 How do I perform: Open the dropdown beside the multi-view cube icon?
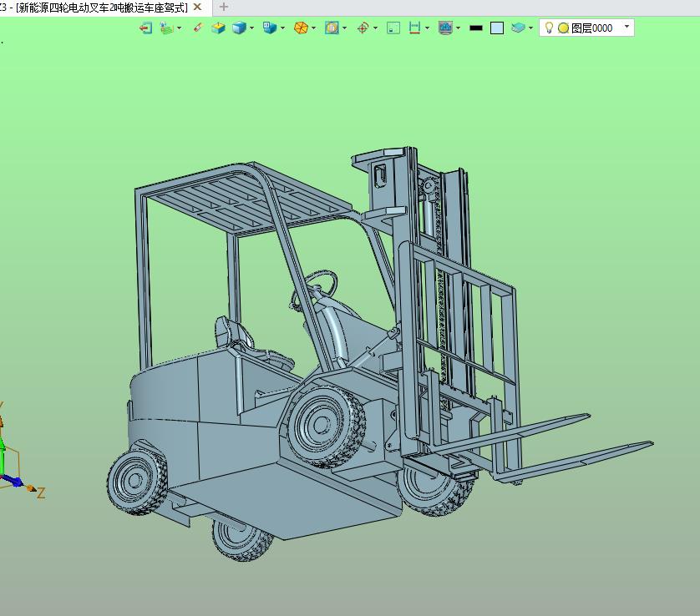[x=283, y=28]
